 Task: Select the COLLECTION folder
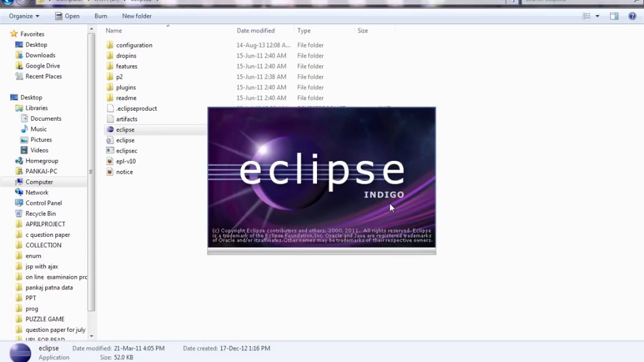coord(43,245)
